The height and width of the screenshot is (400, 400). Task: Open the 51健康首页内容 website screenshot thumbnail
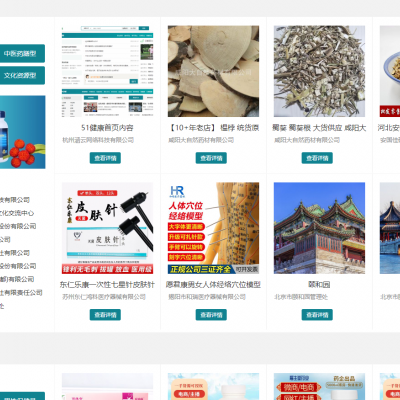pyautogui.click(x=107, y=71)
